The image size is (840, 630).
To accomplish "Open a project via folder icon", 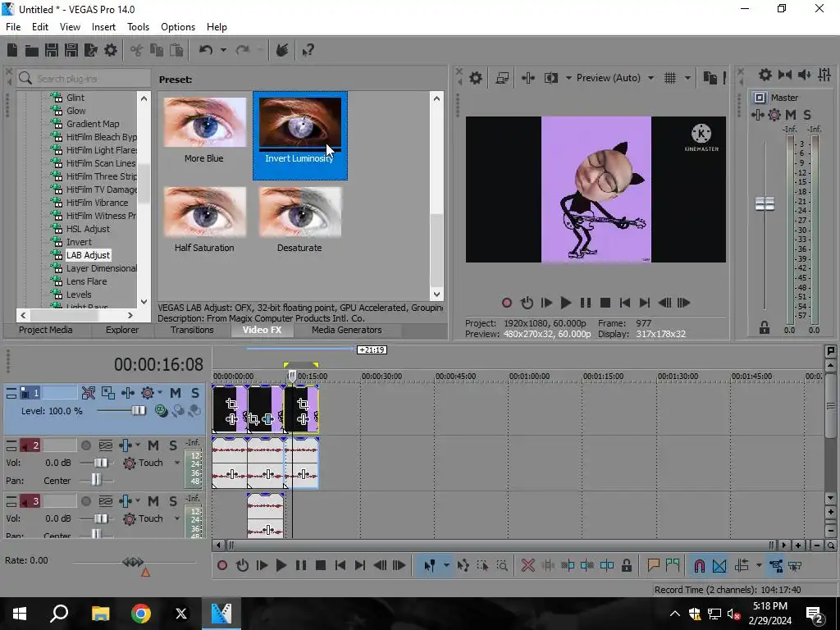I will click(x=32, y=50).
